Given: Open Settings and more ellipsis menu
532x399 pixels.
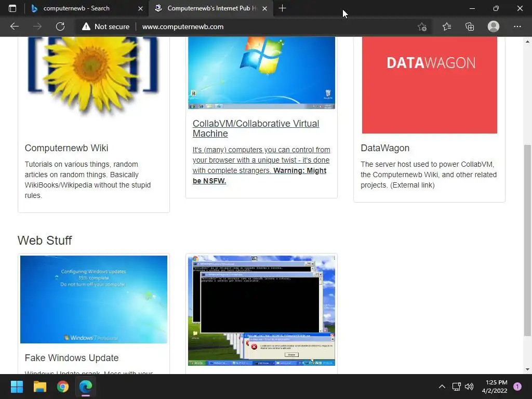Looking at the screenshot, I should click(x=517, y=26).
